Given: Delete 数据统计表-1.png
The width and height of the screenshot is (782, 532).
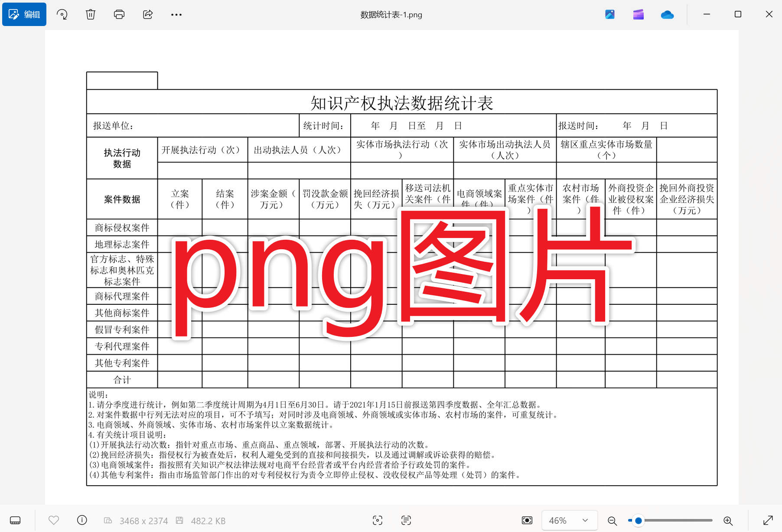Looking at the screenshot, I should pyautogui.click(x=91, y=14).
